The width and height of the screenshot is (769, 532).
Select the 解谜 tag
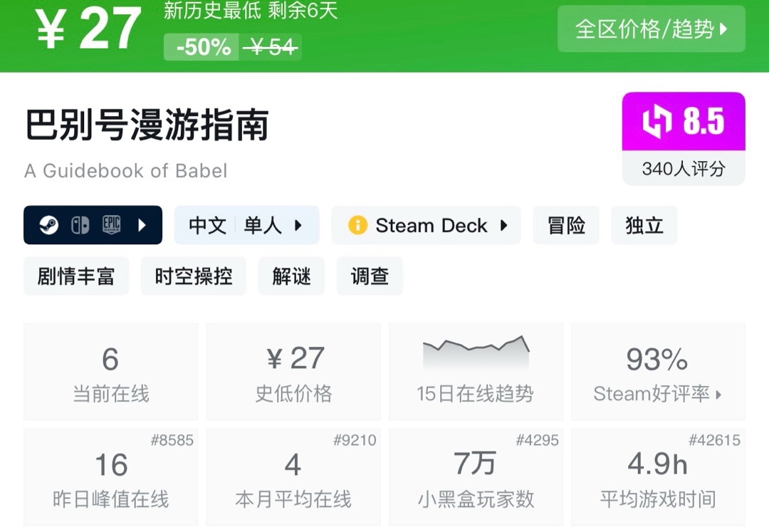coord(291,276)
